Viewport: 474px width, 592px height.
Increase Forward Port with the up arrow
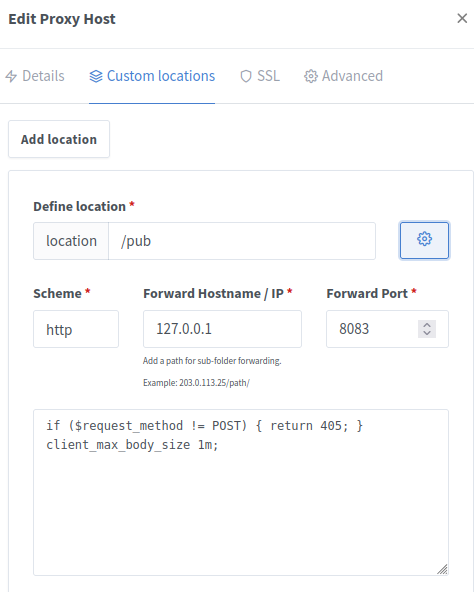point(427,325)
